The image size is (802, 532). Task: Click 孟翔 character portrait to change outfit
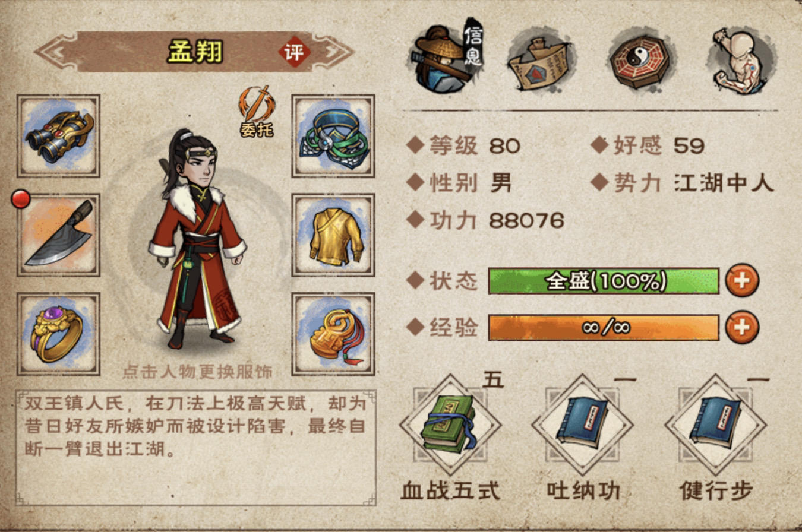pos(197,239)
